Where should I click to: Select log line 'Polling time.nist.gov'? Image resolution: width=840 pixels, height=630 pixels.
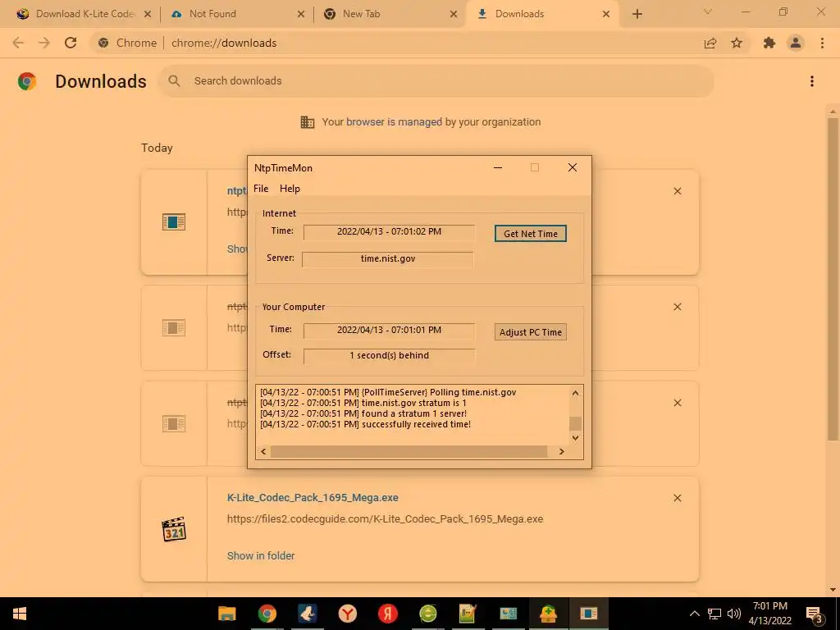click(388, 392)
